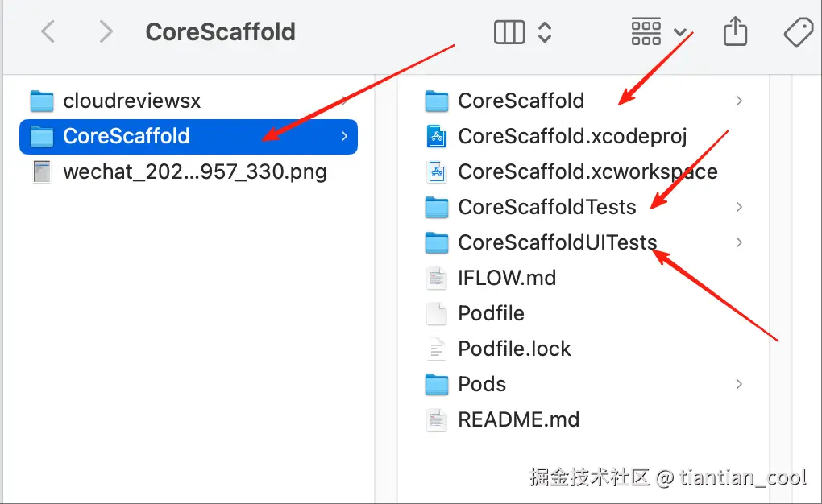
Task: Select the IFLOW.md file
Action: [507, 278]
